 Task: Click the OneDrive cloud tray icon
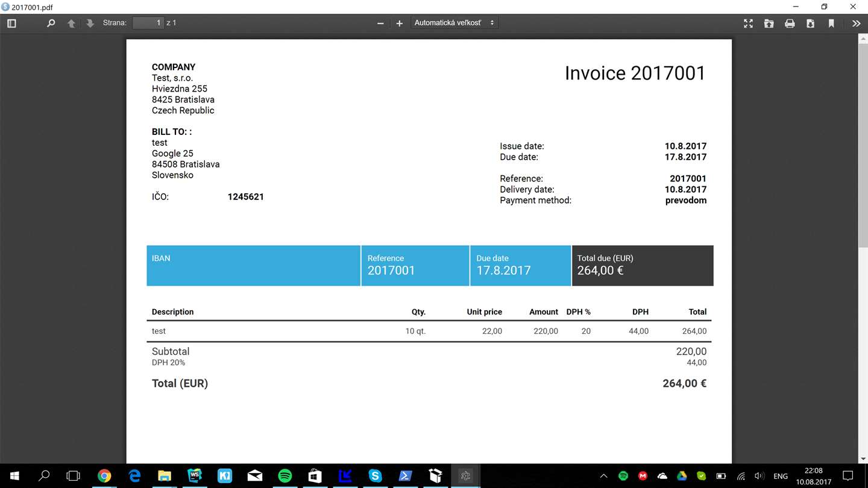click(662, 476)
